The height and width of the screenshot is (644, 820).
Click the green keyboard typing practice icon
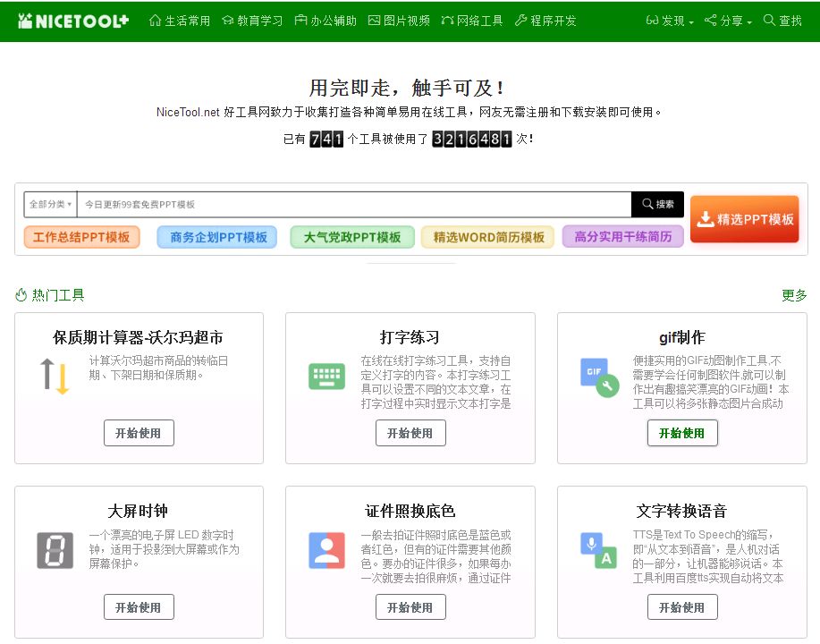point(327,377)
